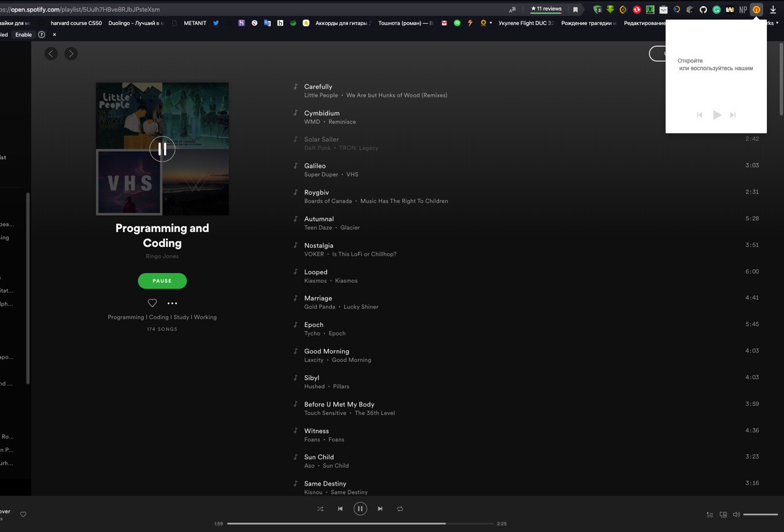Screen dimensions: 784x532
Task: Open Laxcity artist link
Action: (x=314, y=360)
